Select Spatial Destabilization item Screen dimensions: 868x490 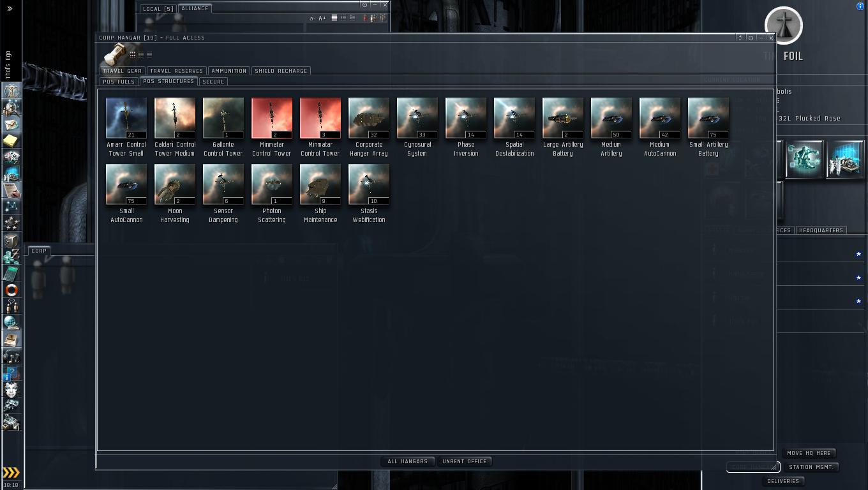(x=514, y=127)
